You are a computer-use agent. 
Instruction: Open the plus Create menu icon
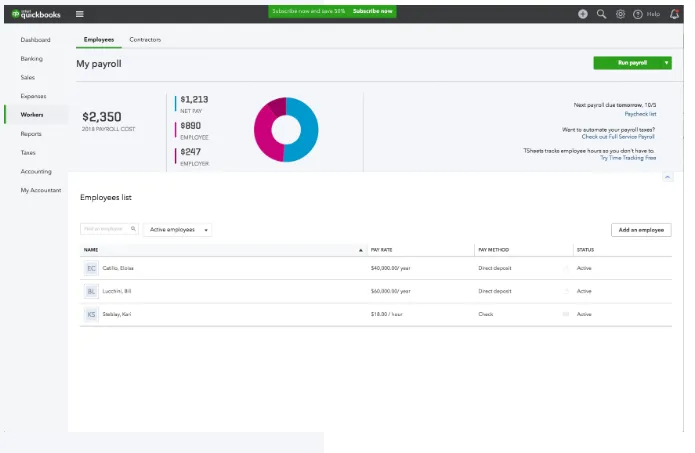(x=583, y=14)
